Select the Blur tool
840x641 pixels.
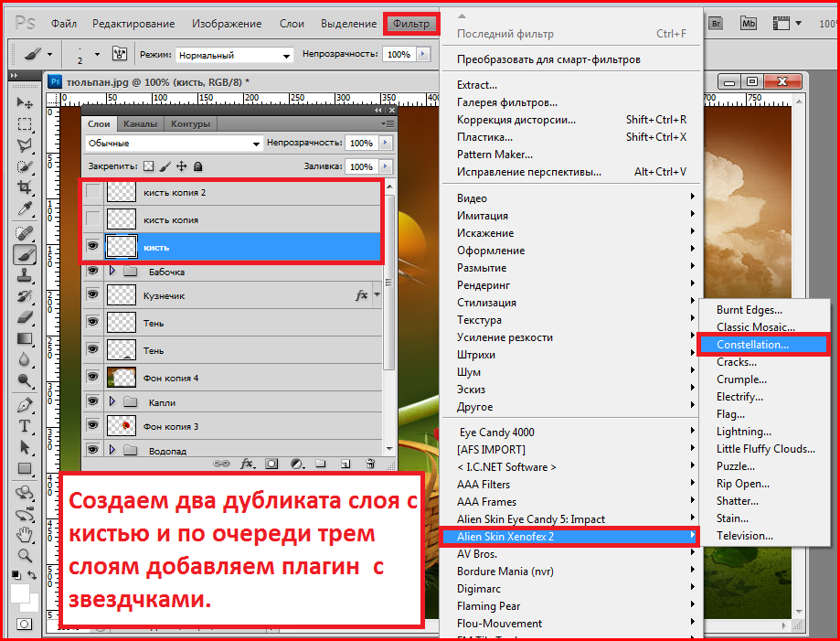[x=24, y=359]
